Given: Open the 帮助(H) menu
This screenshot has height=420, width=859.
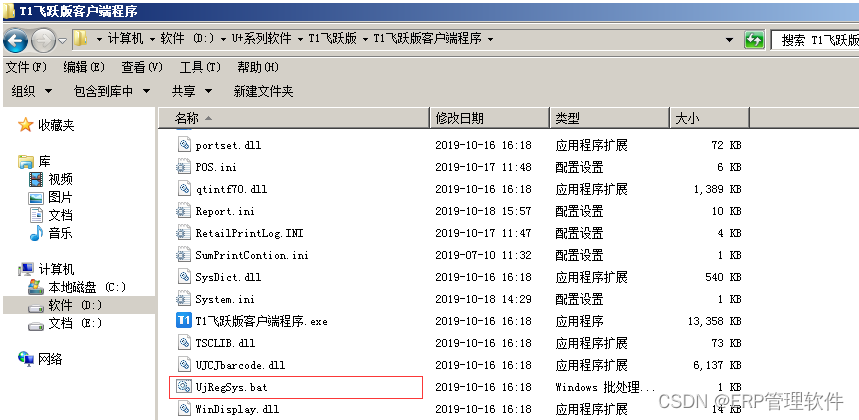Looking at the screenshot, I should [257, 67].
